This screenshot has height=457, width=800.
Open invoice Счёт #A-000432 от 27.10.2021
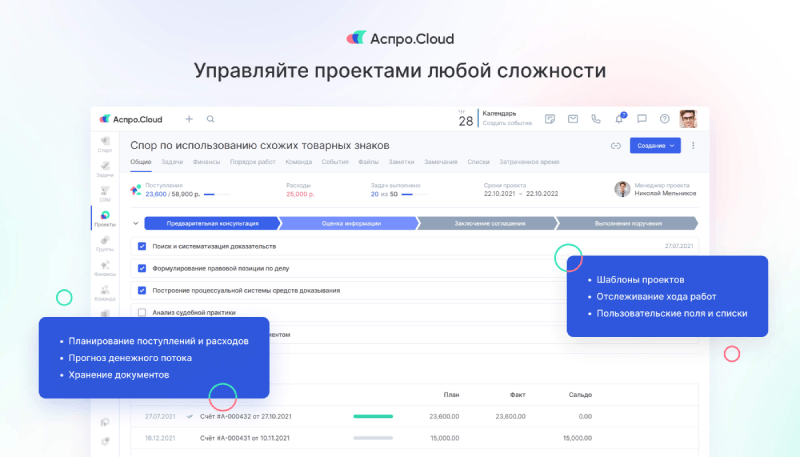[x=245, y=417]
